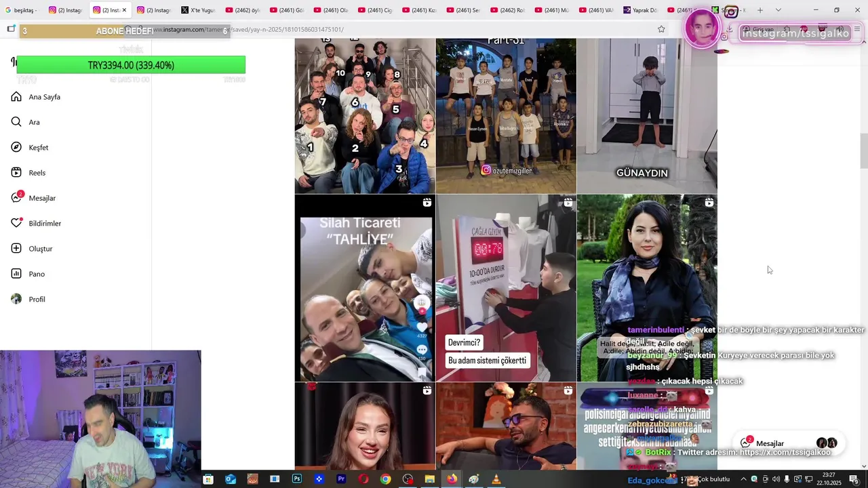Open reel of man with sunglasses
The width and height of the screenshot is (868, 488).
coord(506,426)
